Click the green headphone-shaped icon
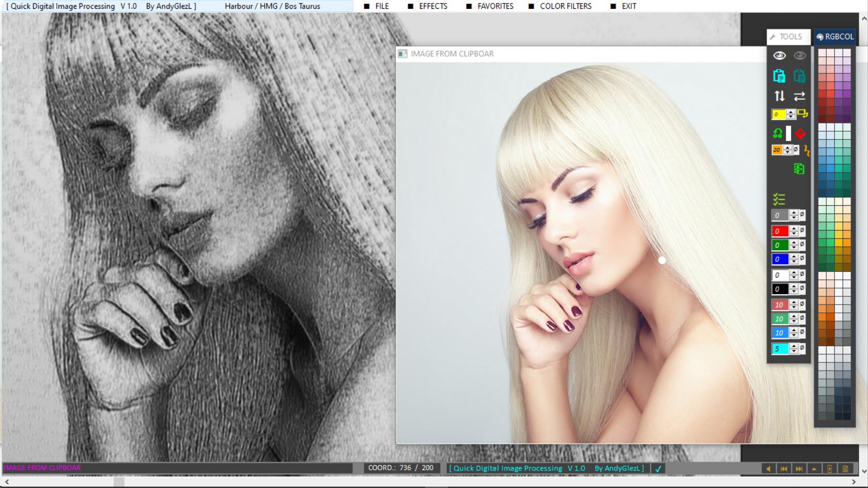868x488 pixels. click(x=778, y=134)
